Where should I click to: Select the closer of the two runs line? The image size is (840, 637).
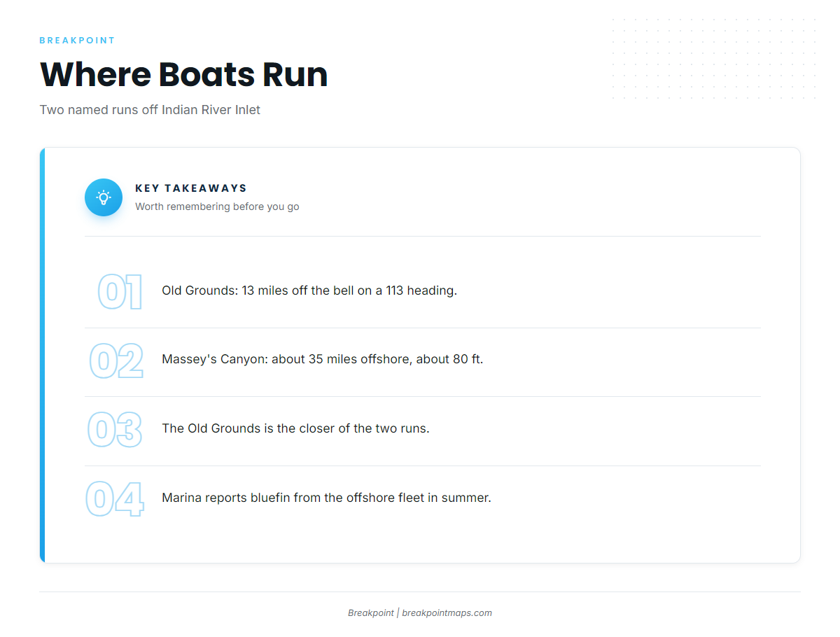tap(295, 428)
